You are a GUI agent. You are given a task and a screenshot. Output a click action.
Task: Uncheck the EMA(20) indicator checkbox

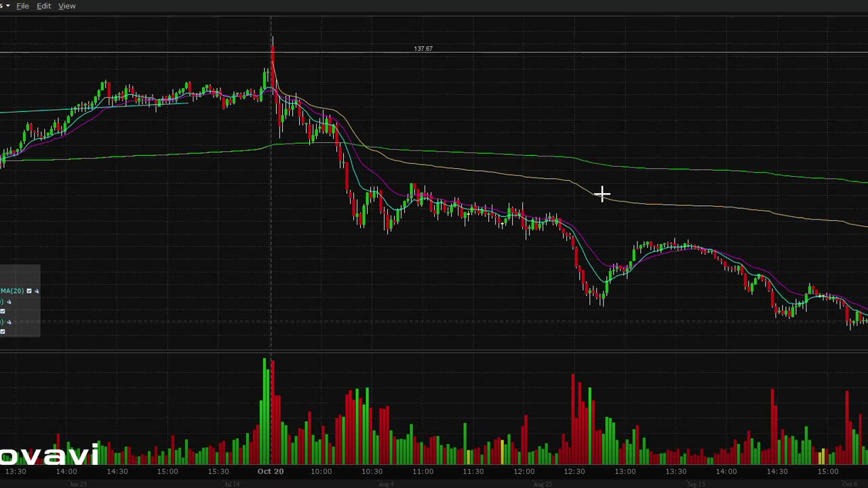(x=29, y=291)
